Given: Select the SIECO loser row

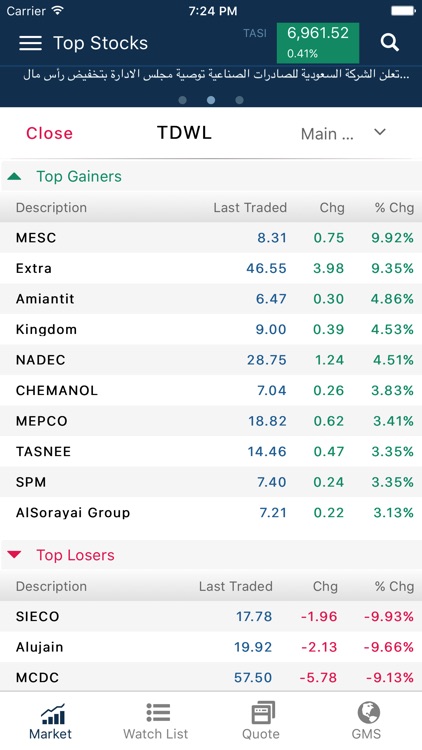Looking at the screenshot, I should [211, 616].
